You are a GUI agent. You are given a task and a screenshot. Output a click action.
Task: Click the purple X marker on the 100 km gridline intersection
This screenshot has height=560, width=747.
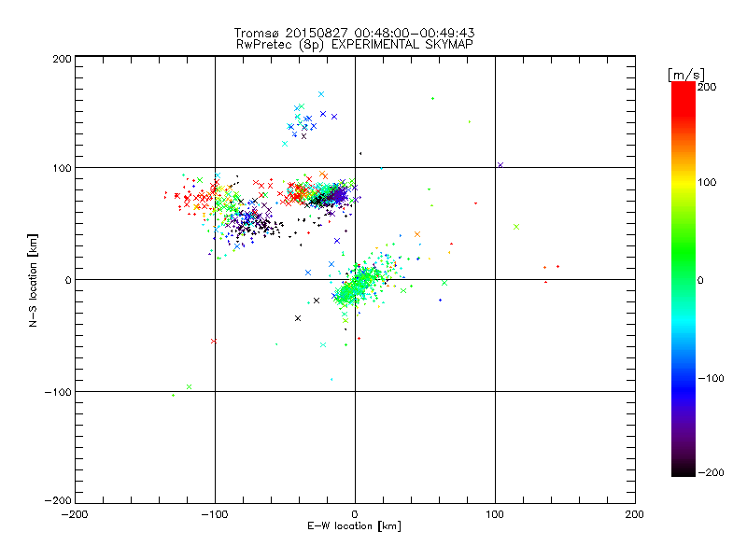coord(500,165)
